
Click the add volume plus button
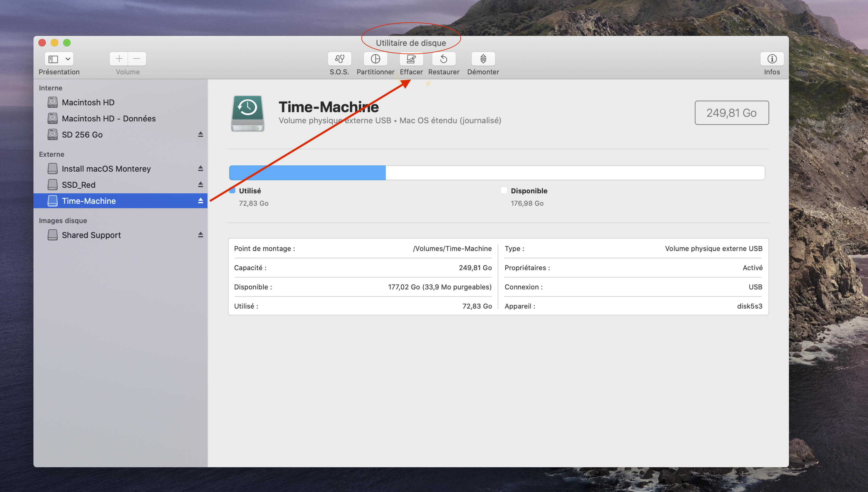119,59
